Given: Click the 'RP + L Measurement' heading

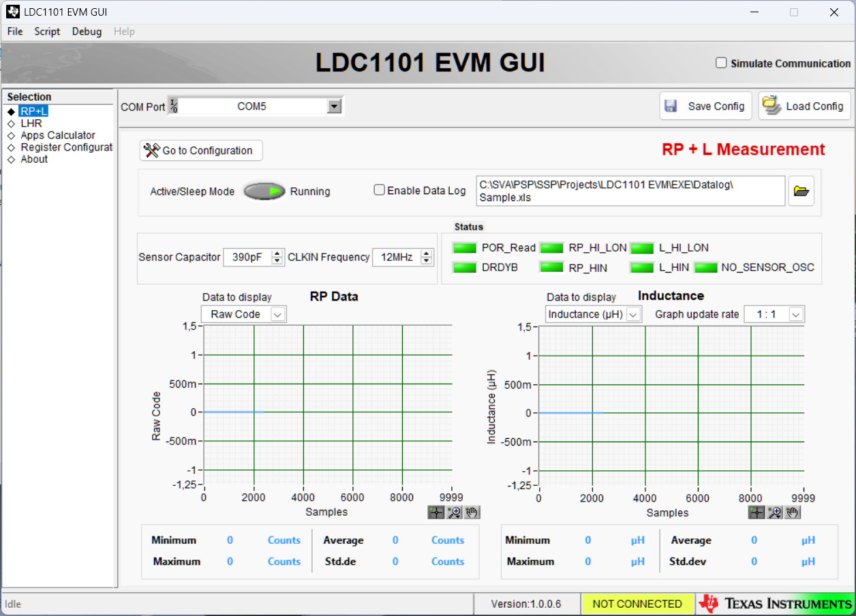Looking at the screenshot, I should tap(744, 149).
